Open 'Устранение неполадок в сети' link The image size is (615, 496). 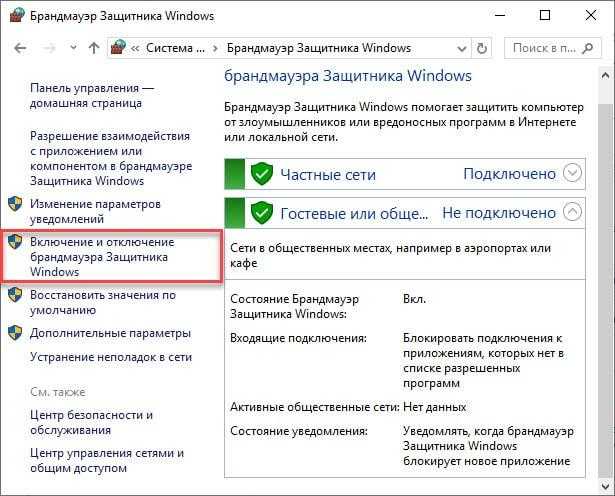pos(111,357)
